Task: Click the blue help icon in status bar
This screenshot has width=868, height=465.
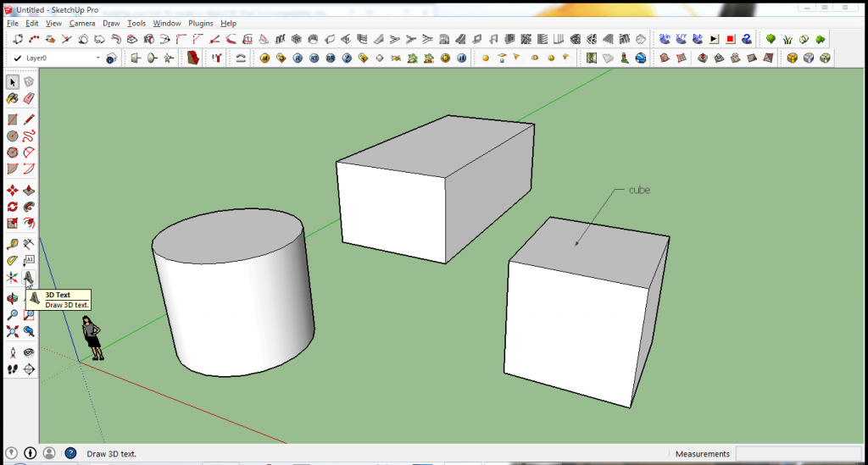Action: pos(70,453)
